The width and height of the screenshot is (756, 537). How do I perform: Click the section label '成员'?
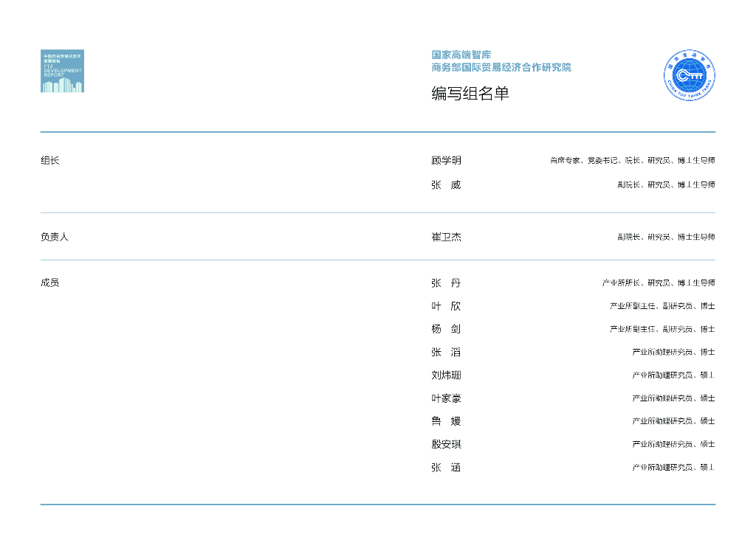click(49, 283)
